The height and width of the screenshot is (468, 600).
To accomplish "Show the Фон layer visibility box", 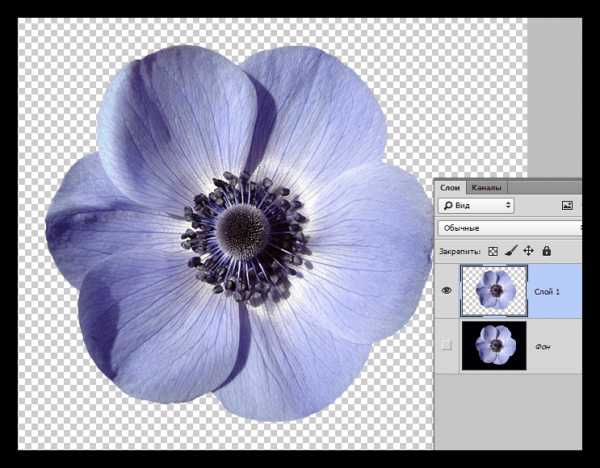I will pos(446,346).
